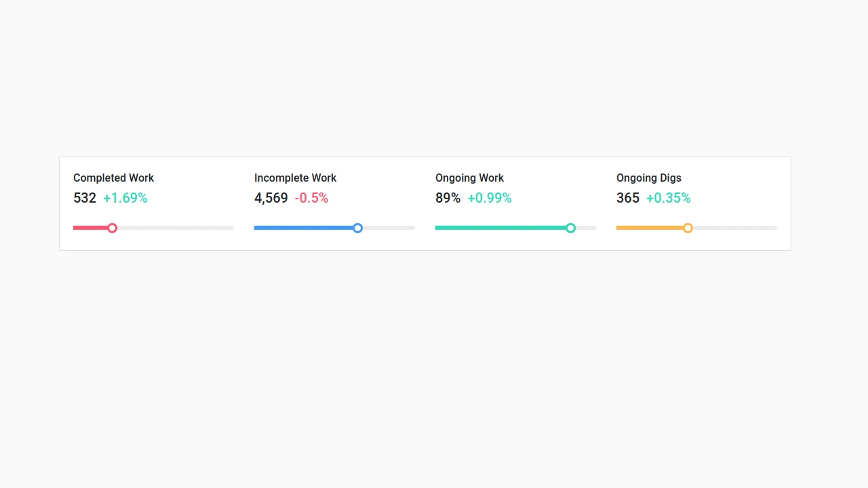
Task: Click the value 532 under Completed Work
Action: [x=85, y=198]
